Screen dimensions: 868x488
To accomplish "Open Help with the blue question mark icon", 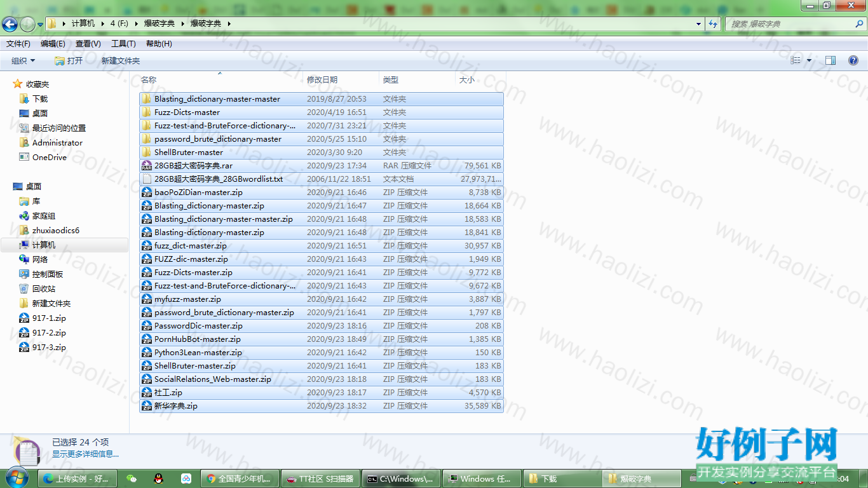I will point(853,60).
